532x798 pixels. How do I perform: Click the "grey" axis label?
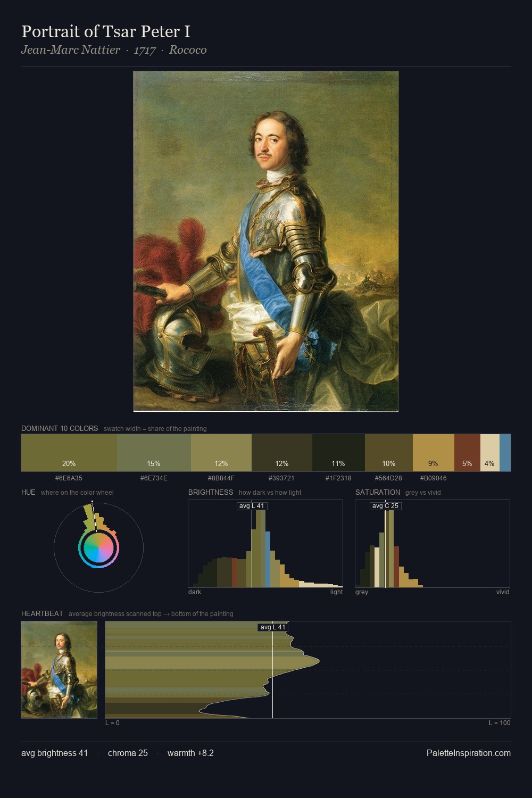[x=362, y=592]
